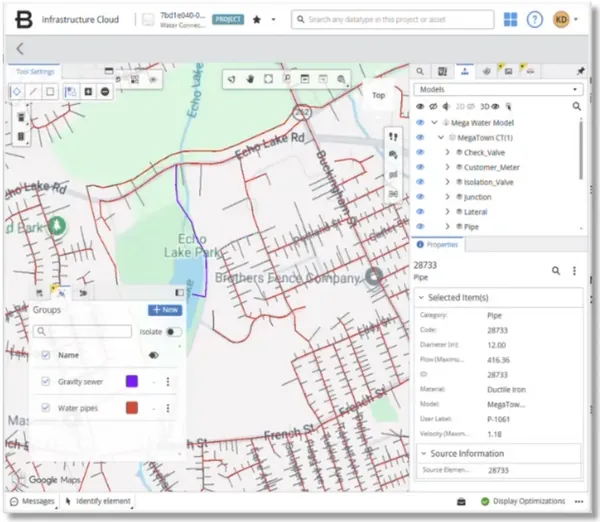600x522 pixels.
Task: Open the apps grid icon
Action: point(510,19)
